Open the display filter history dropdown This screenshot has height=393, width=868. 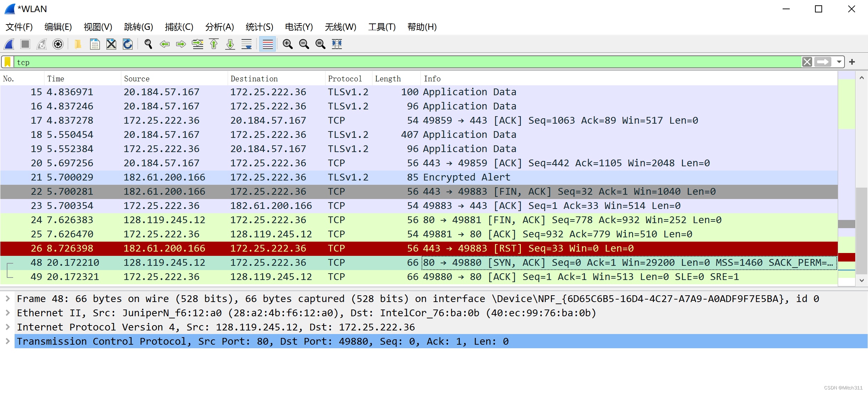click(839, 62)
